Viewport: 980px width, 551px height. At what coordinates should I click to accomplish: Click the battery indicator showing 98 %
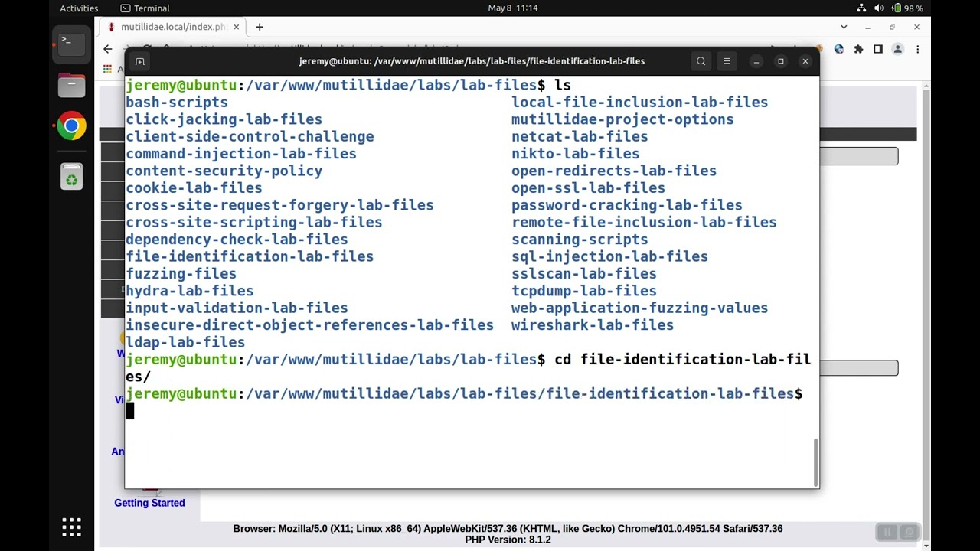(907, 8)
